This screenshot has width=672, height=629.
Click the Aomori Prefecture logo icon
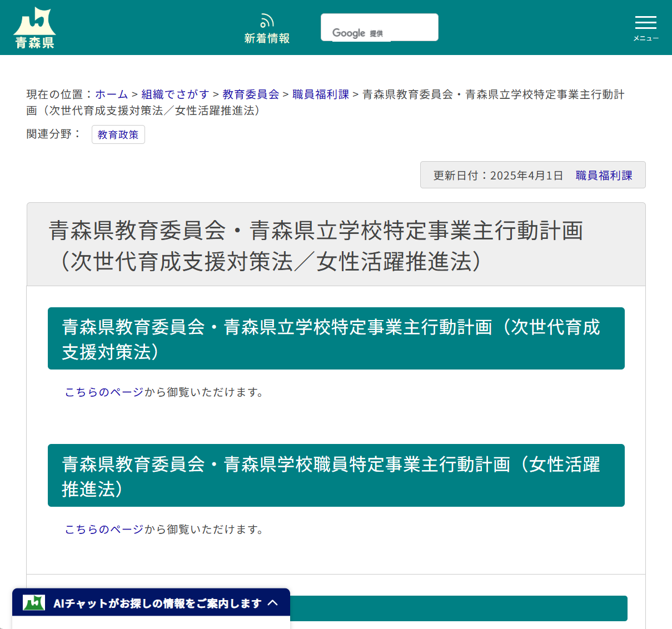[x=34, y=21]
